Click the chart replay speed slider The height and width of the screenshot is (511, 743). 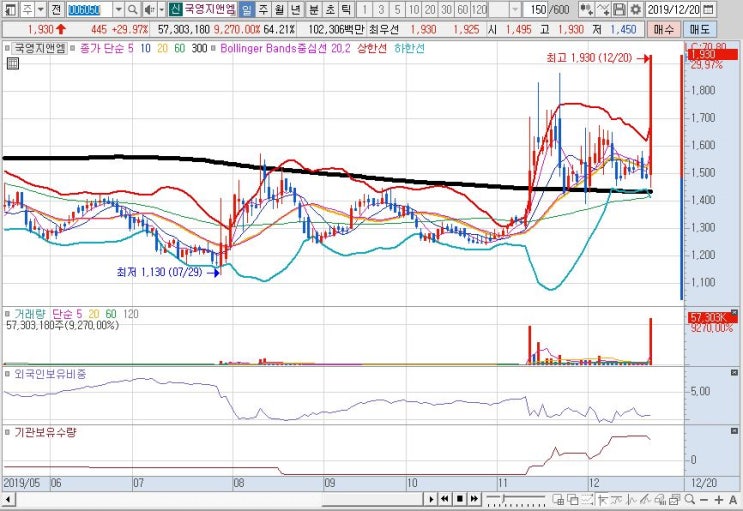tap(516, 499)
